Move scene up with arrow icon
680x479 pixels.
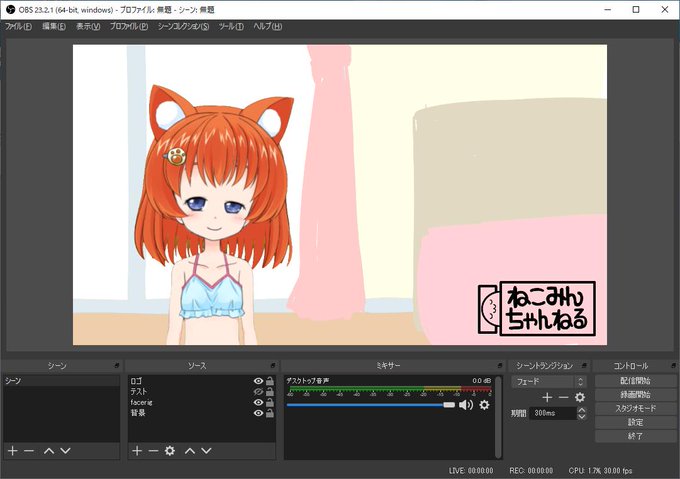pyautogui.click(x=49, y=451)
